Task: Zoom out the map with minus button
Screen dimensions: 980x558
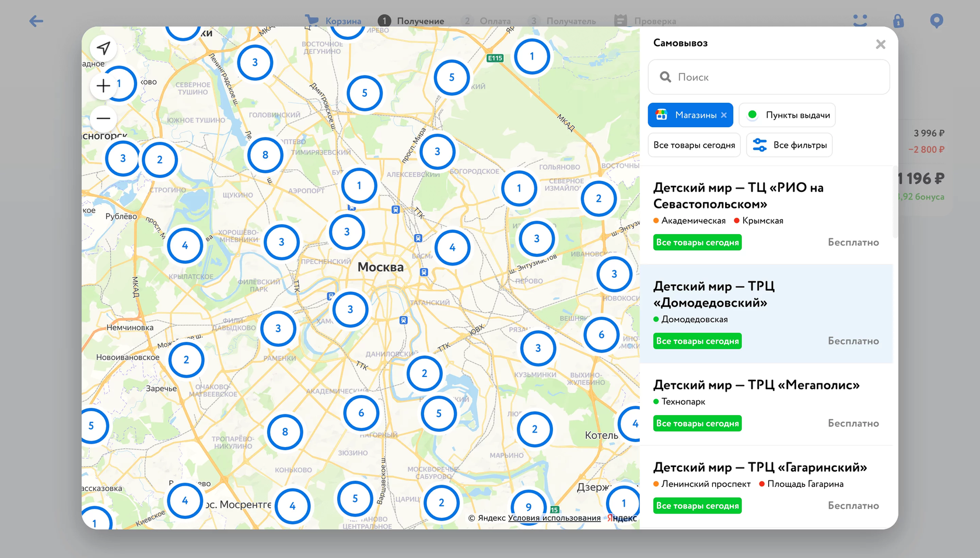Action: (104, 118)
